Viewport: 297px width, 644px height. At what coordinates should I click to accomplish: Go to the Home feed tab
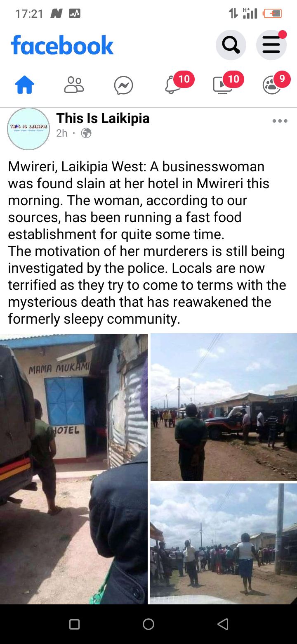coord(25,85)
